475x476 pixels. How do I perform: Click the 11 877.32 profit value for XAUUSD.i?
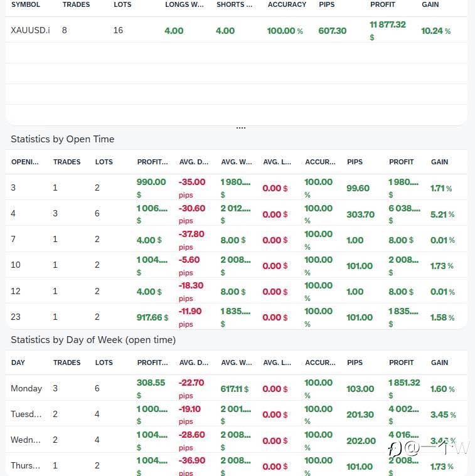pyautogui.click(x=388, y=25)
